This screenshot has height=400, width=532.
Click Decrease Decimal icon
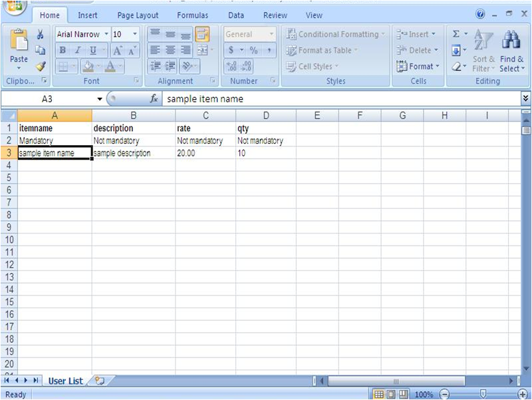click(245, 66)
